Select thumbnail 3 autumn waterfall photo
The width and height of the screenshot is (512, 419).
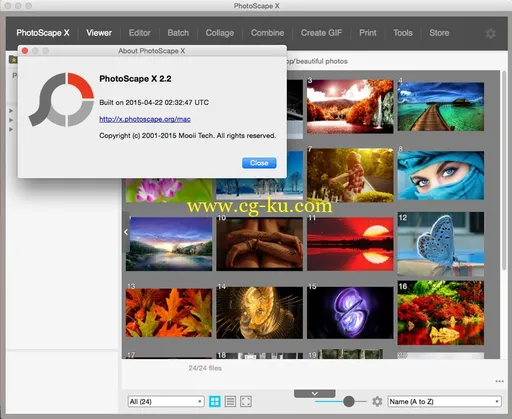point(350,106)
